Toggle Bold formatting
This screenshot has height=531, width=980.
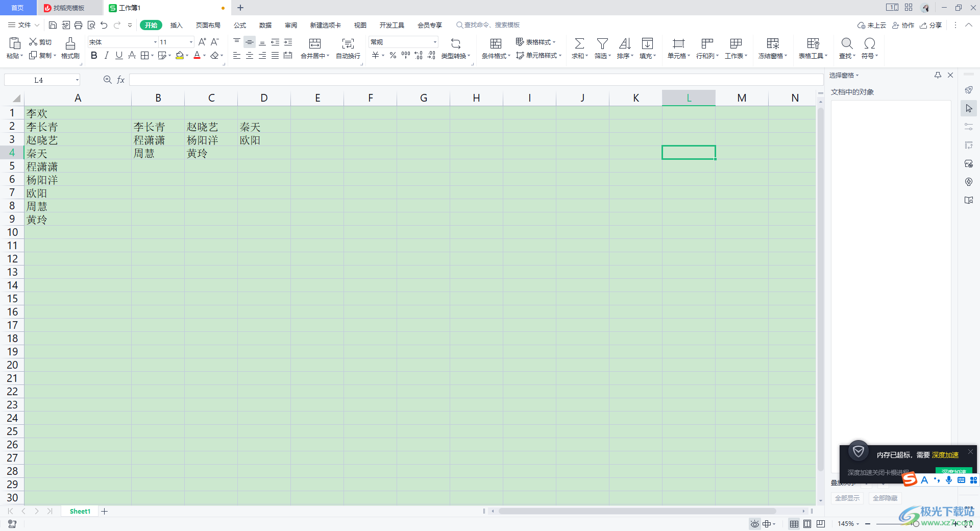pos(94,55)
